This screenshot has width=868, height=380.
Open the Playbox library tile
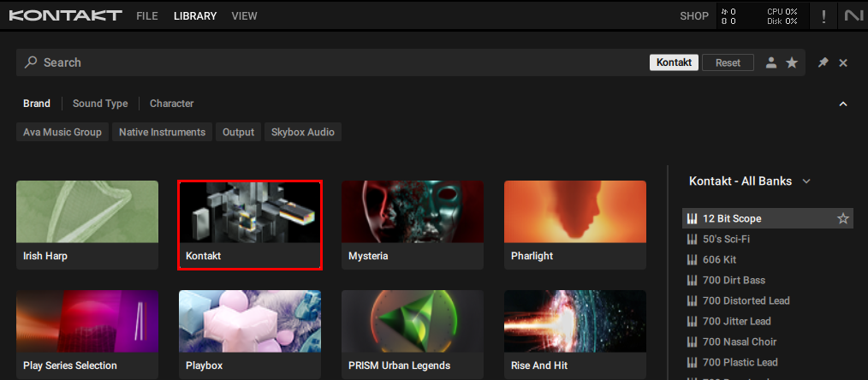coord(250,335)
